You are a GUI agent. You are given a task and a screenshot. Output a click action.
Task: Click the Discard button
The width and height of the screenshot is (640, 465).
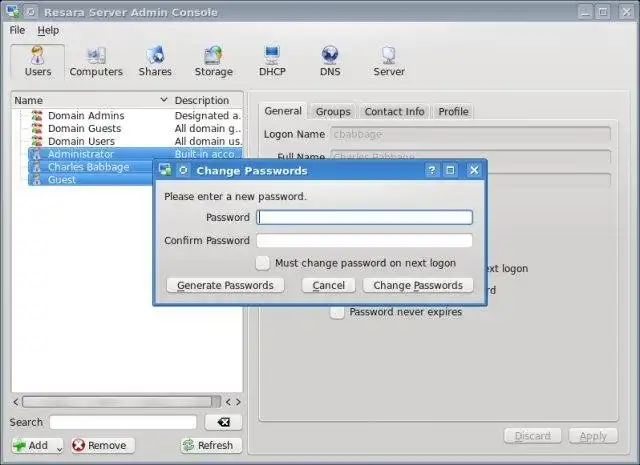click(533, 436)
